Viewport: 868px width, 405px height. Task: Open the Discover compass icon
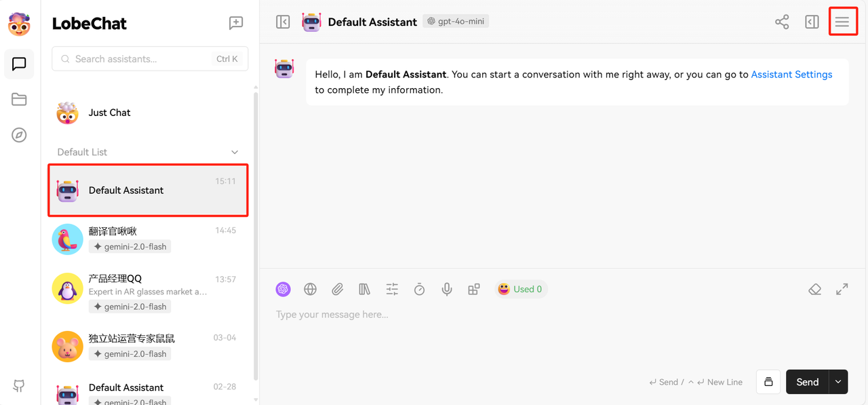[19, 135]
